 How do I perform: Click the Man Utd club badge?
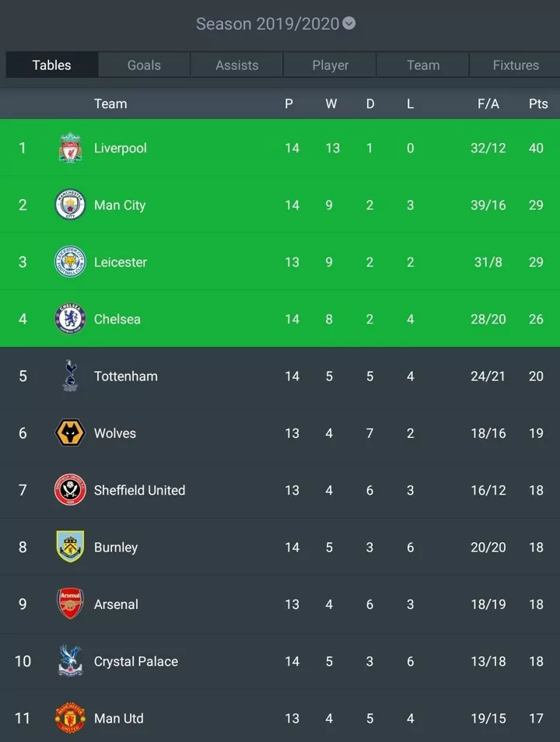coord(70,718)
